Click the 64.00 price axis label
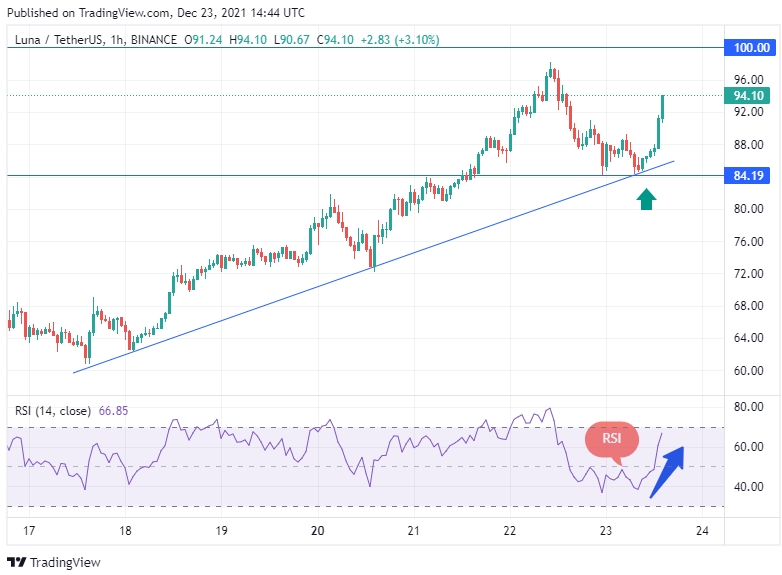This screenshot has height=575, width=782. coord(749,338)
